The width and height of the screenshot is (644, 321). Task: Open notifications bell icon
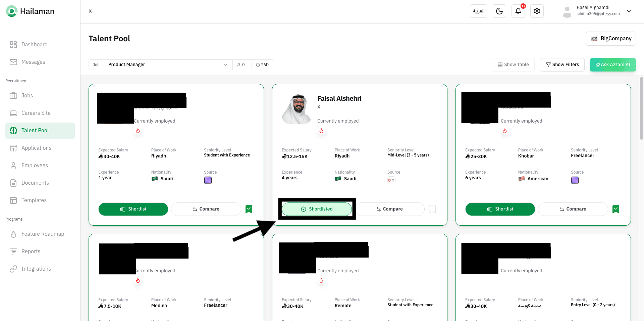click(518, 11)
